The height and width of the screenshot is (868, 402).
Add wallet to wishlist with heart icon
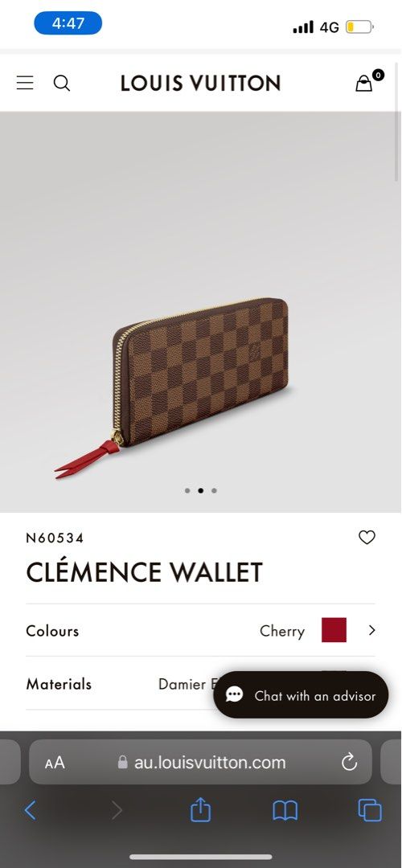(x=367, y=537)
